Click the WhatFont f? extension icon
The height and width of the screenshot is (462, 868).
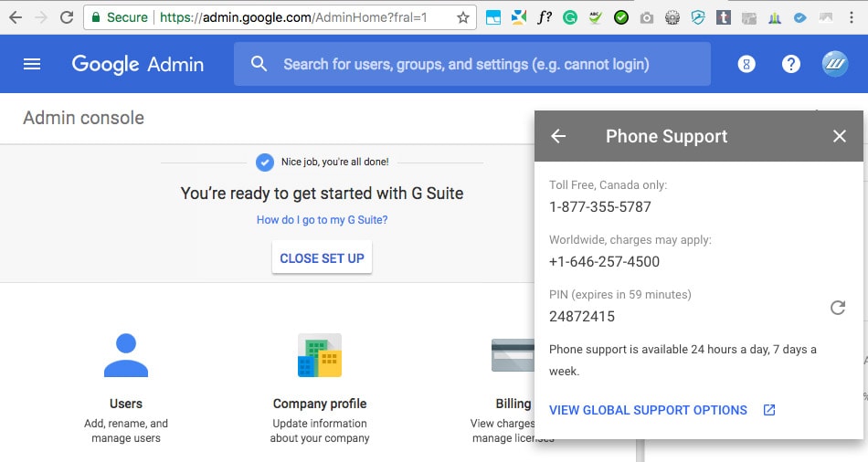point(545,17)
